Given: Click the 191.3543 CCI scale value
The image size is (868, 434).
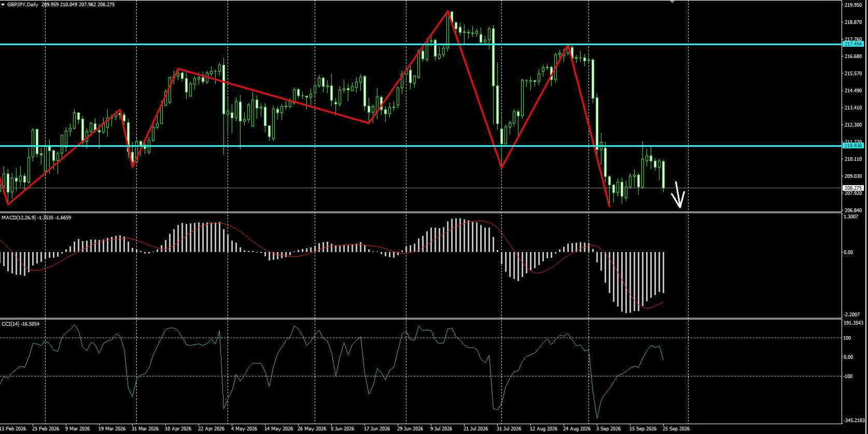Looking at the screenshot, I should click(855, 323).
